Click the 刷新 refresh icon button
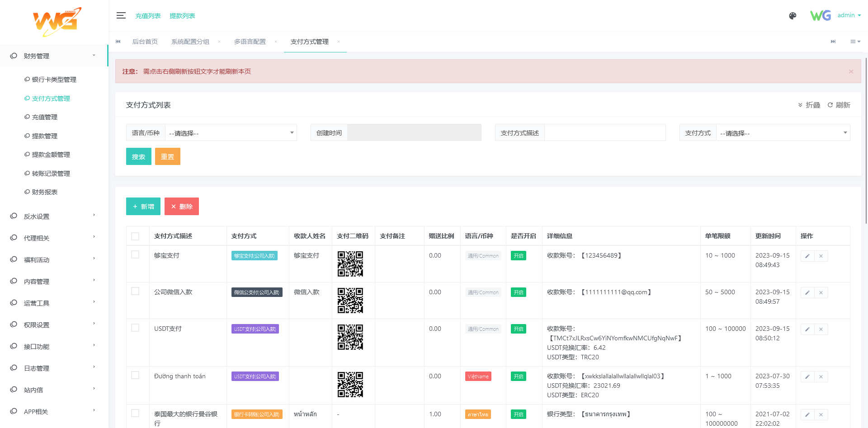Screen dimensions: 868x428 [x=839, y=105]
